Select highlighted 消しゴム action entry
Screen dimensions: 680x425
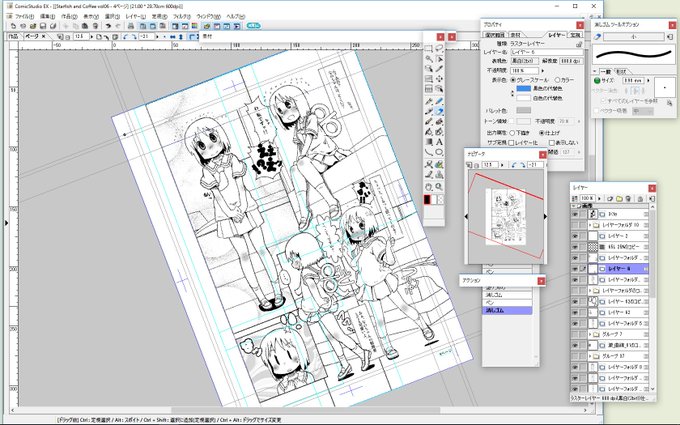pyautogui.click(x=507, y=311)
